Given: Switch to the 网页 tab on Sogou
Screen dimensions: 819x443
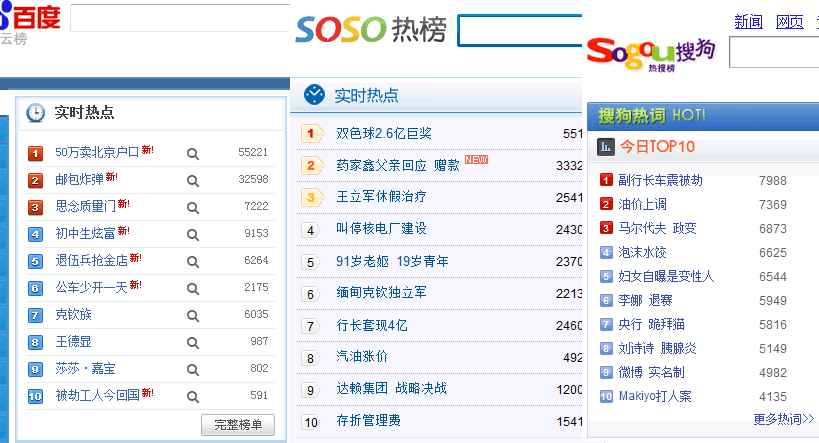Looking at the screenshot, I should click(789, 22).
